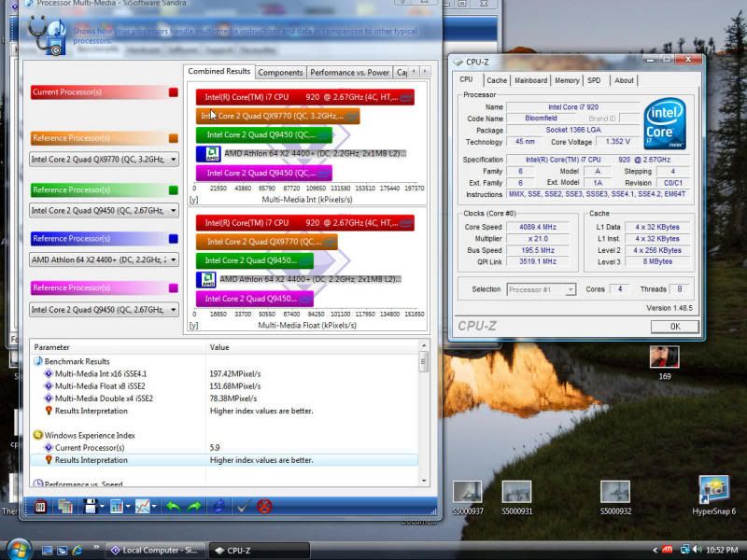Click the Intel Core i7 logo in CPU-Z
The height and width of the screenshot is (560, 747).
pos(665,123)
